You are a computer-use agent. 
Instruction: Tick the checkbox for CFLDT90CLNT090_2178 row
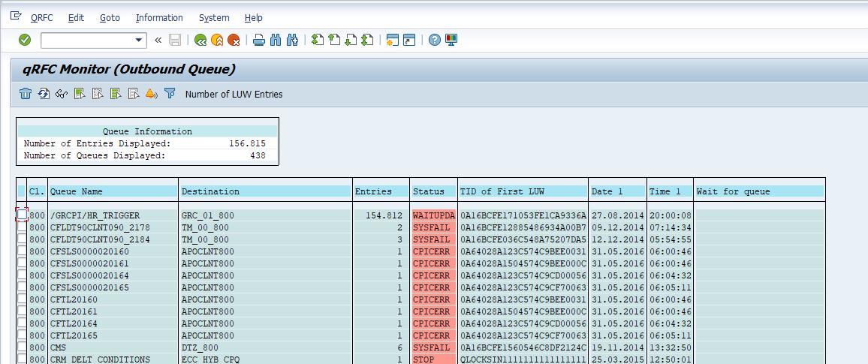click(x=23, y=227)
